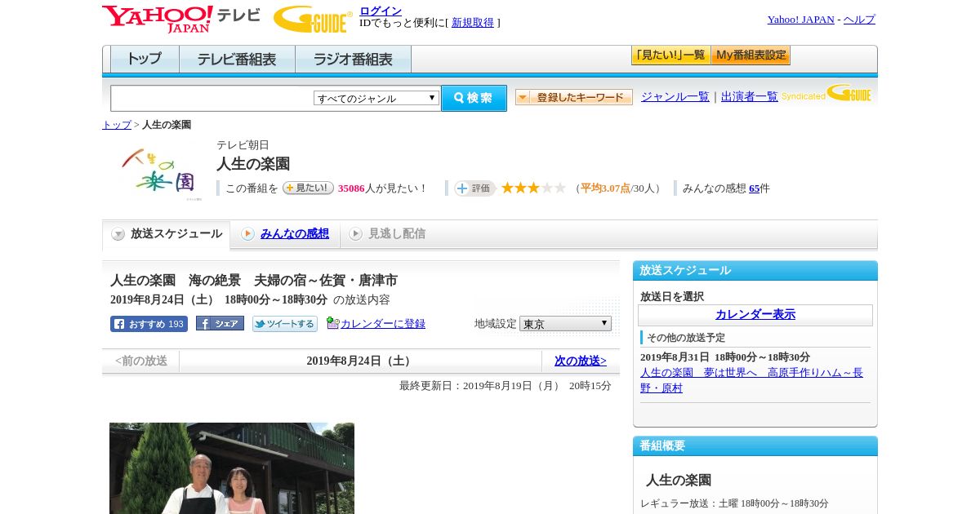Click the G-GUIDE logo in header
This screenshot has width=980, height=514.
[313, 19]
